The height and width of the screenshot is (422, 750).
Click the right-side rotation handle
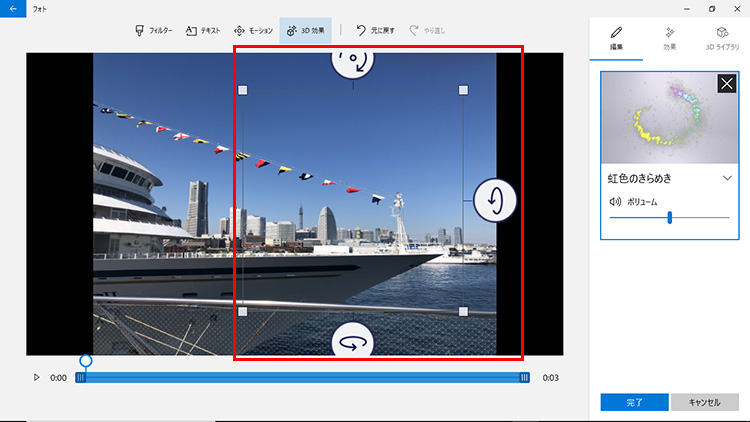(x=494, y=199)
